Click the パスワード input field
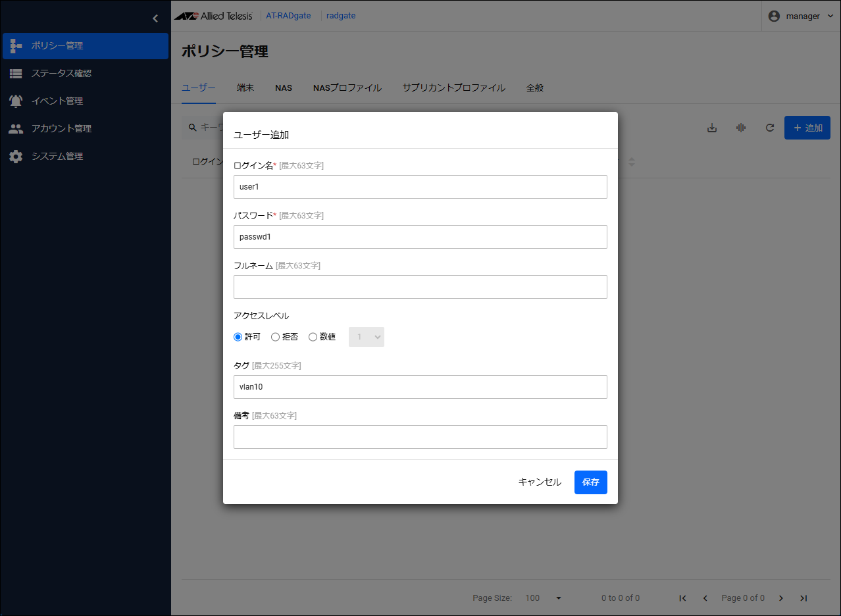This screenshot has height=616, width=841. pos(420,237)
